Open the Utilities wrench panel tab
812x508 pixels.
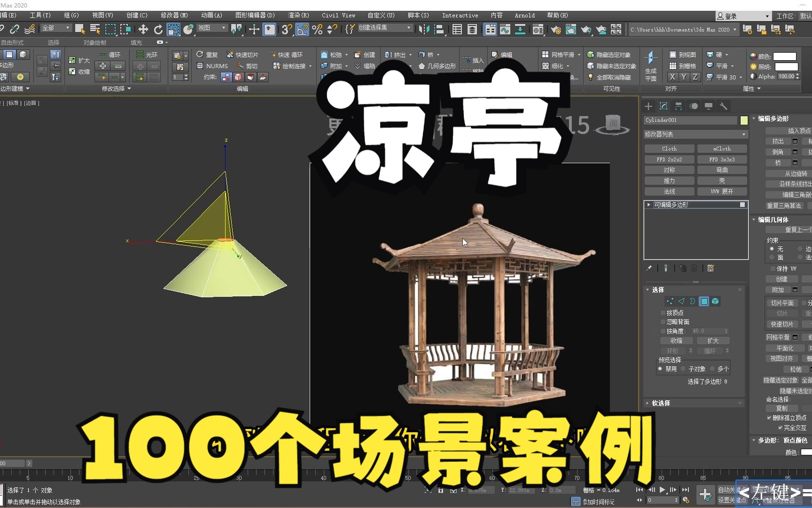pos(724,106)
